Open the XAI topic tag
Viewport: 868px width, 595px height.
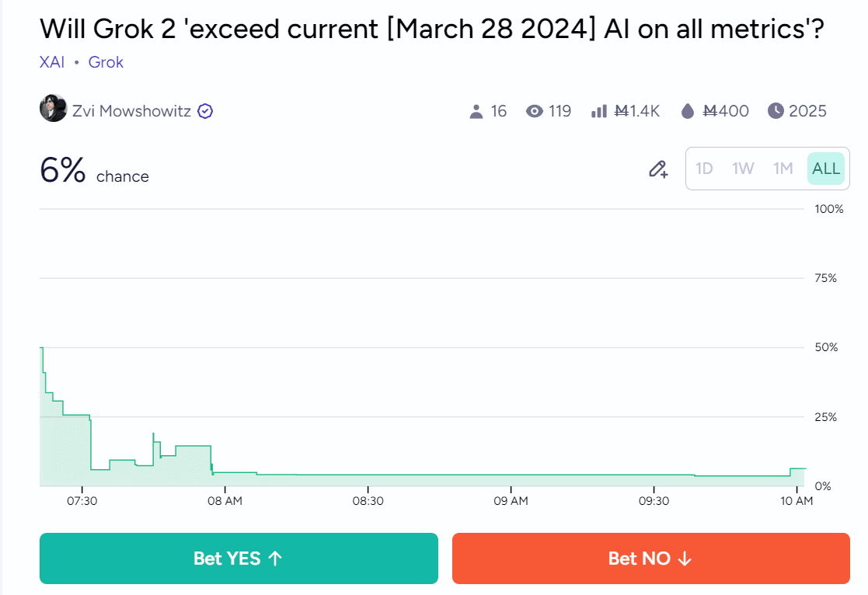click(x=52, y=62)
